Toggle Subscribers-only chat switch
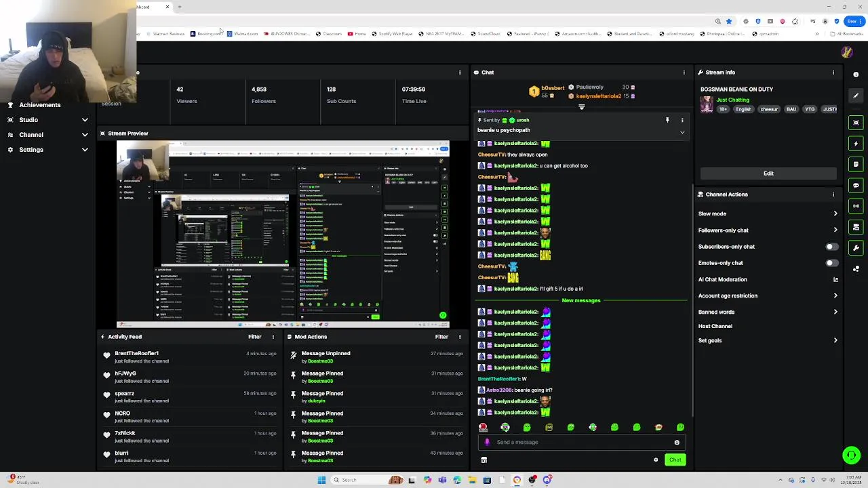 tap(831, 247)
